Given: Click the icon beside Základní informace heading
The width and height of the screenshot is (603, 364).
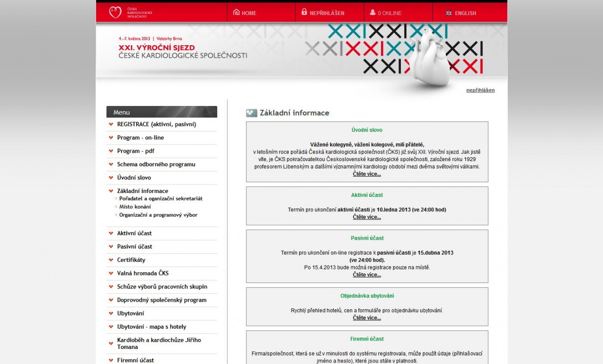Looking at the screenshot, I should click(x=252, y=113).
